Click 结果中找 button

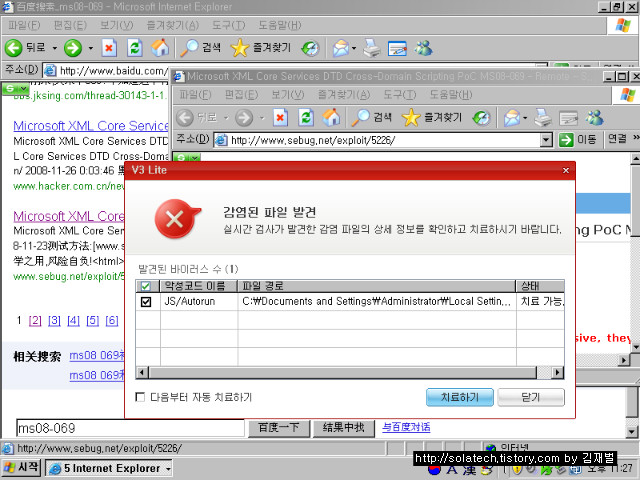coord(343,427)
